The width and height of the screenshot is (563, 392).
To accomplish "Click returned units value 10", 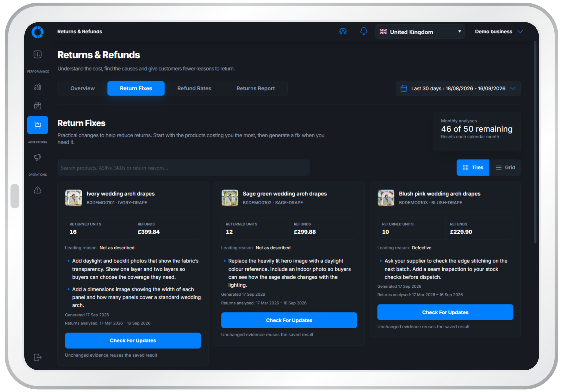I will click(x=385, y=232).
